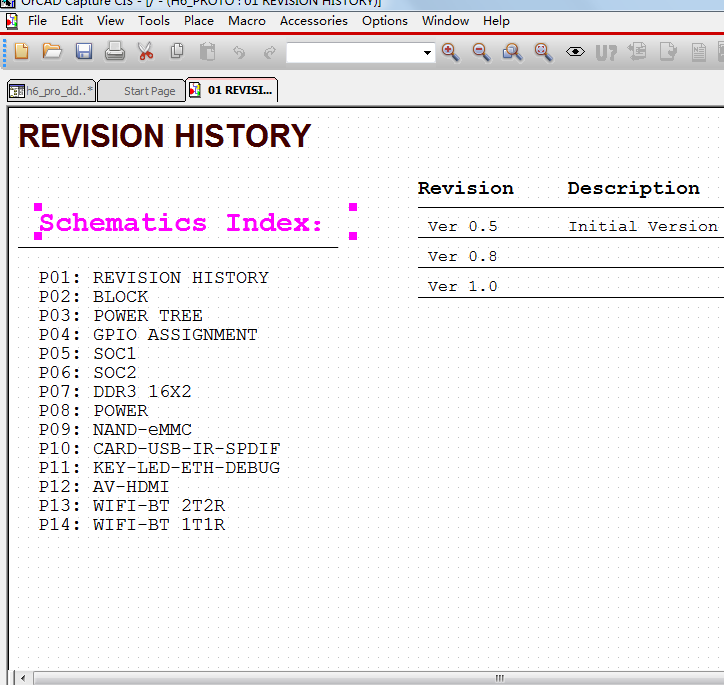The height and width of the screenshot is (685, 724).
Task: Click the P11: KEY-LED-ETH-DEBUG entry
Action: coord(159,468)
